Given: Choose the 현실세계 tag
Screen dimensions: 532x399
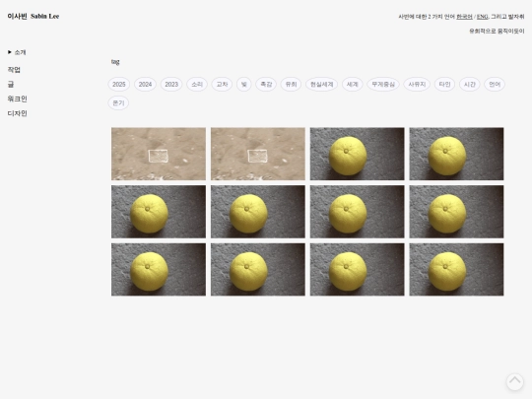Looking at the screenshot, I should coord(321,84).
